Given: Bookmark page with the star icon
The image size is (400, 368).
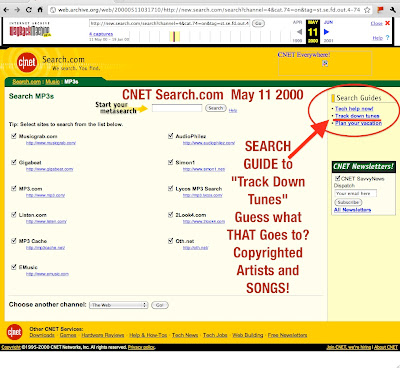Looking at the screenshot, I should point(367,10).
